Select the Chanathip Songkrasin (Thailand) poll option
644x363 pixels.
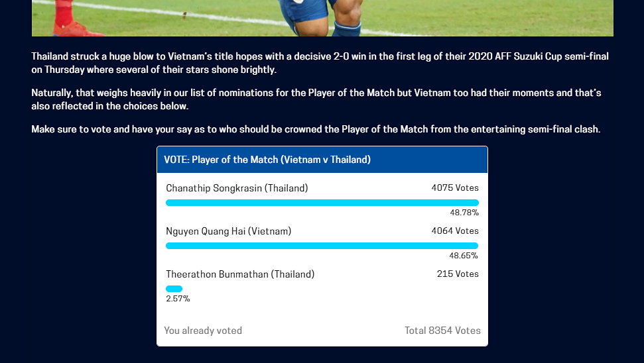237,188
